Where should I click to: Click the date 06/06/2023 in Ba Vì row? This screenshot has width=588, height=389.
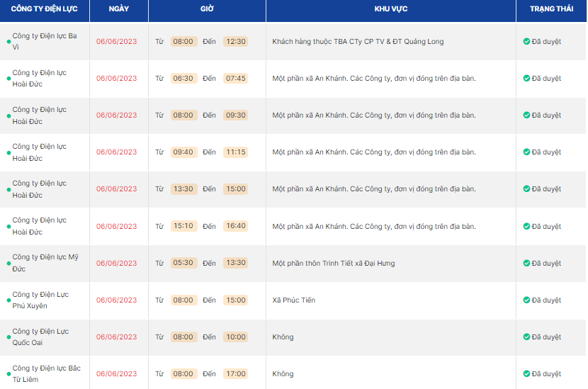(117, 41)
